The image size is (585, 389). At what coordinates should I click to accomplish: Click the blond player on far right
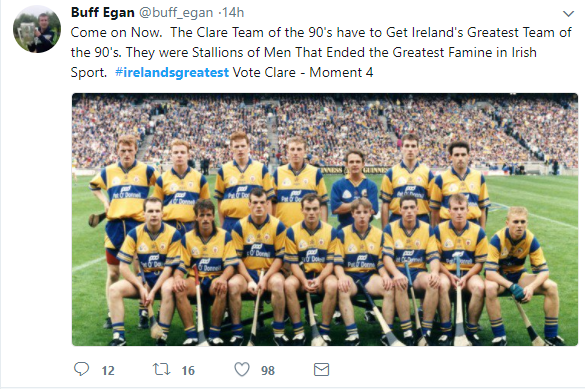(521, 274)
